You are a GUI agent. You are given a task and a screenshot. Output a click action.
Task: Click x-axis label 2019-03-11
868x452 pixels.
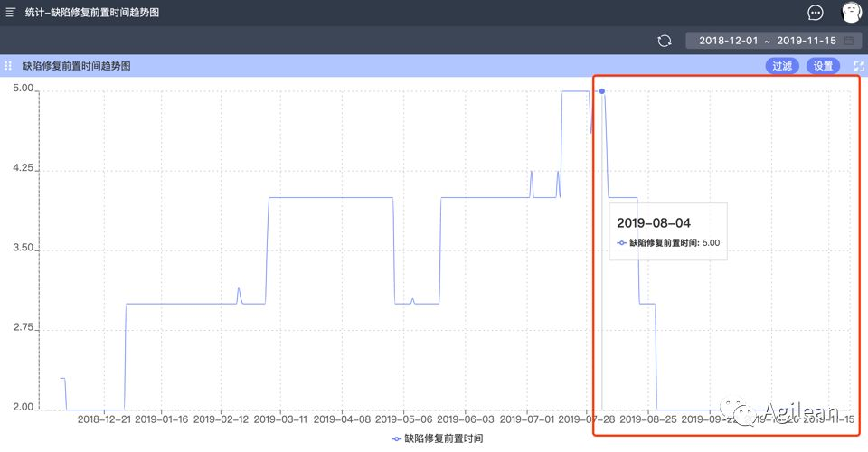coord(280,419)
